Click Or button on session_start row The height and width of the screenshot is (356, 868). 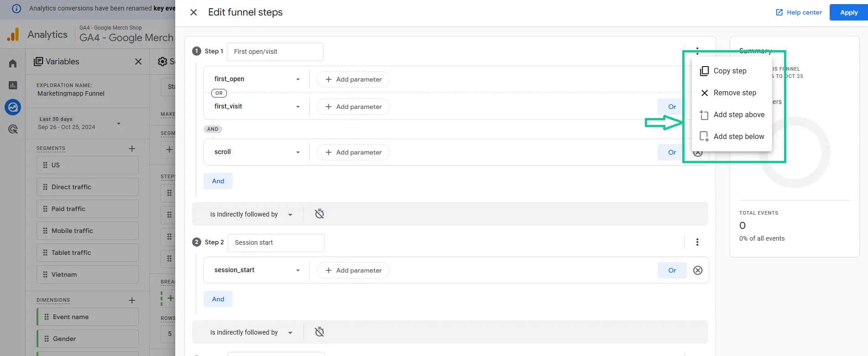pyautogui.click(x=672, y=270)
